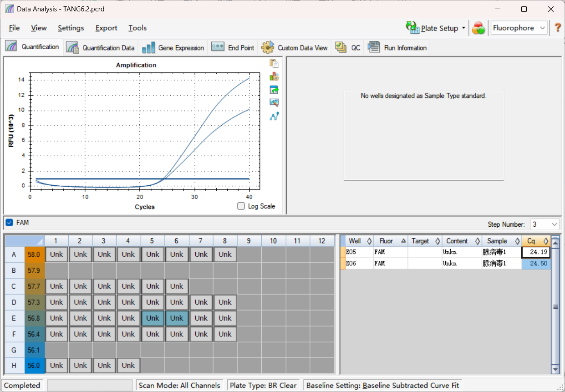Toggle well D8 Unk selection
565x392 pixels.
[225, 302]
